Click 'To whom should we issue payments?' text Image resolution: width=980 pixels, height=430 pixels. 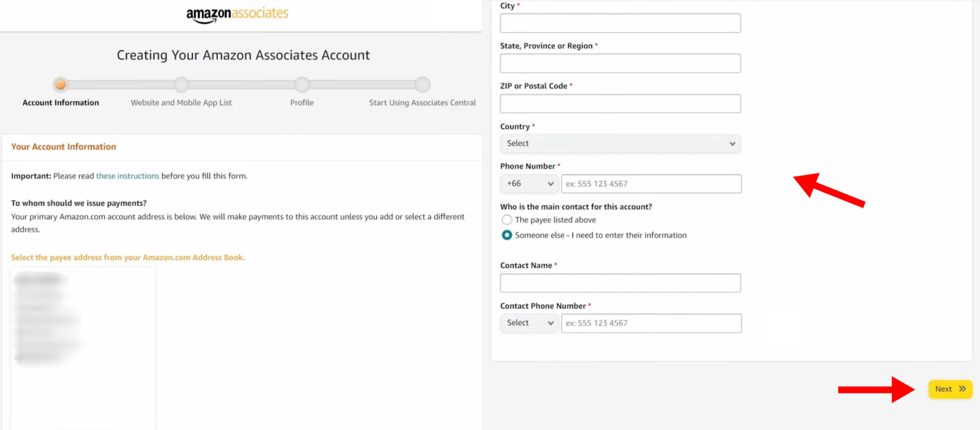pos(79,203)
